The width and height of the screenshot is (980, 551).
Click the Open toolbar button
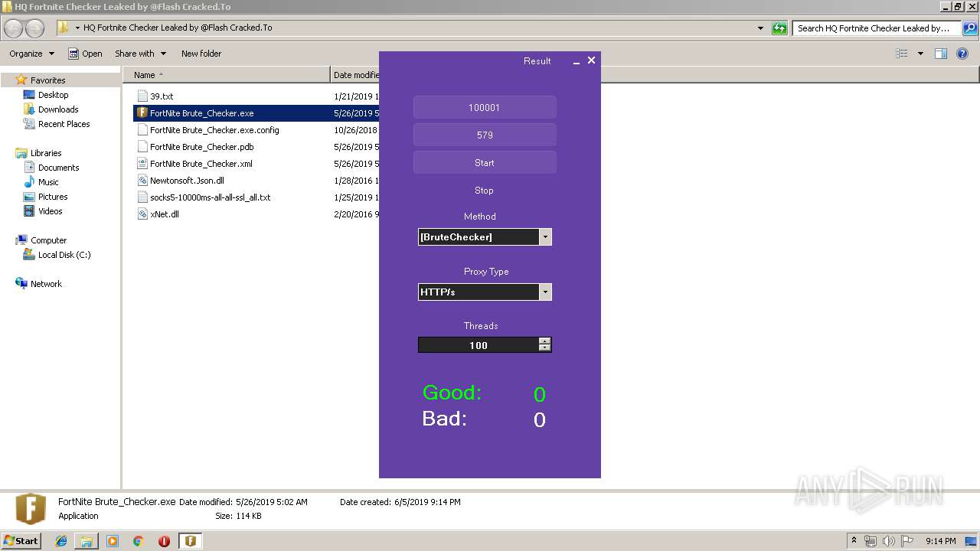pyautogui.click(x=85, y=54)
